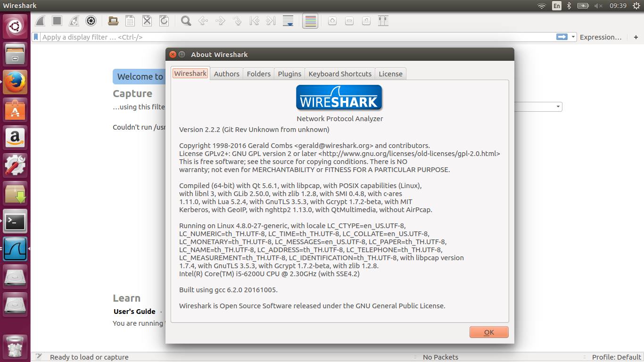Screen dimensions: 644x362
Task: Start capturing packets with the shark fin icon
Action: [41, 21]
